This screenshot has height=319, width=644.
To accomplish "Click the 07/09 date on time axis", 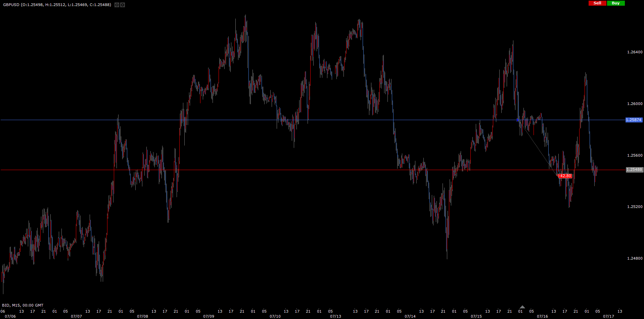I will (x=209, y=316).
